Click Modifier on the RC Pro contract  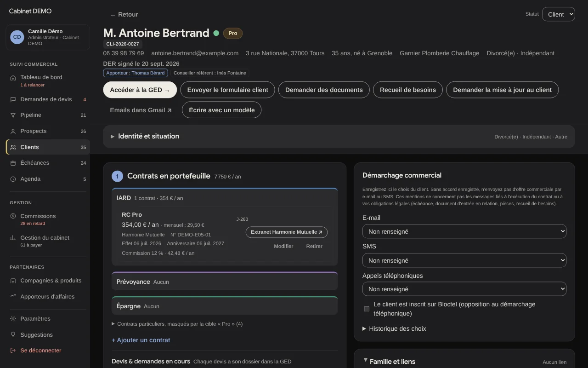(x=283, y=246)
